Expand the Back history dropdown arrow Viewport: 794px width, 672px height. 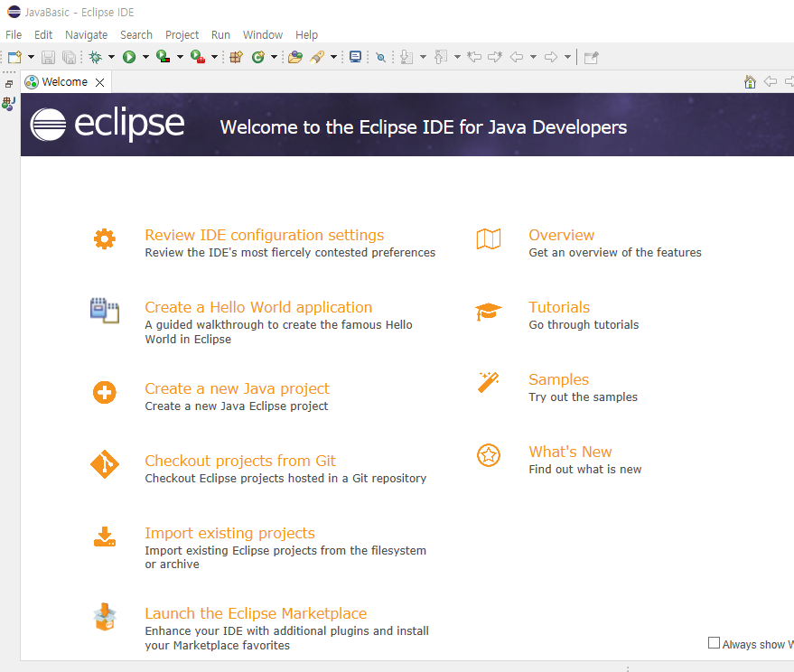(533, 57)
